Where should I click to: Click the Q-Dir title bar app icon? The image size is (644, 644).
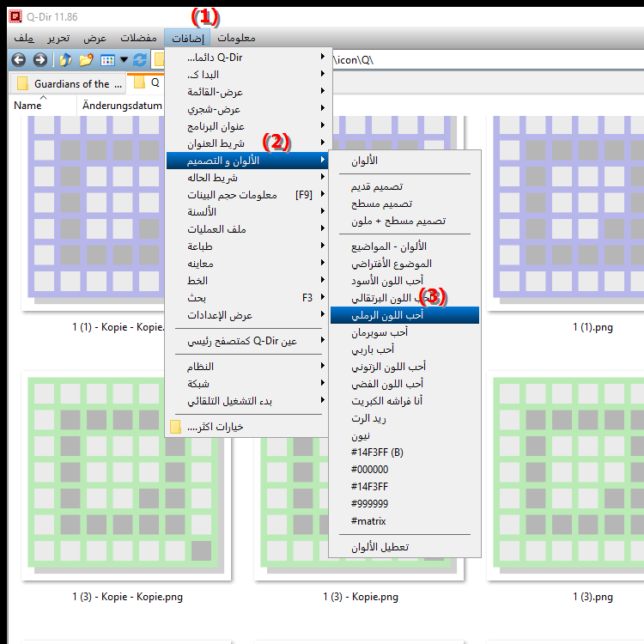pyautogui.click(x=12, y=15)
